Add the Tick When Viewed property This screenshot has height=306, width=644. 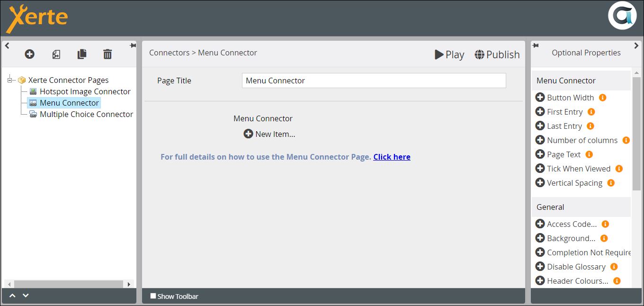click(540, 168)
